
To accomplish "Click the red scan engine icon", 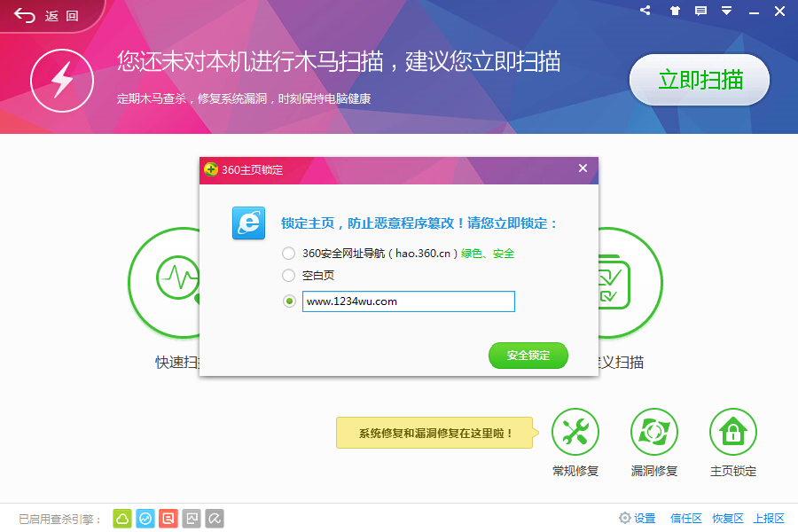I will tap(168, 518).
